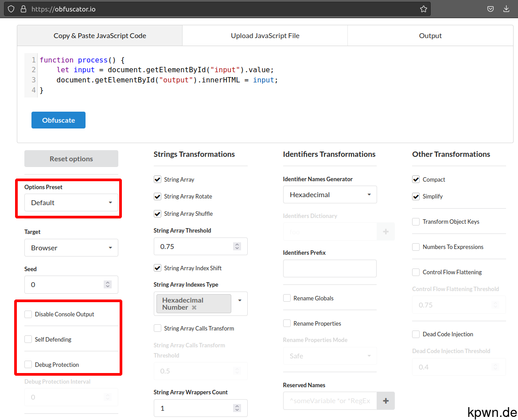Enable the Rename Globals checkbox
This screenshot has width=518, height=420.
(x=287, y=298)
